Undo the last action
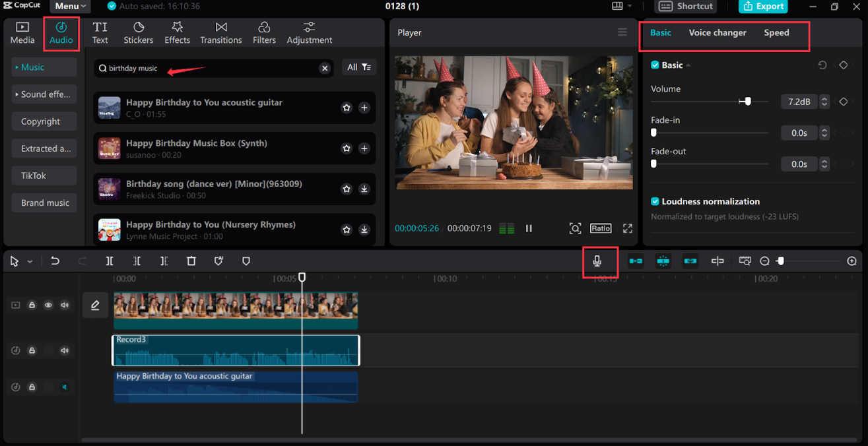 (x=55, y=261)
